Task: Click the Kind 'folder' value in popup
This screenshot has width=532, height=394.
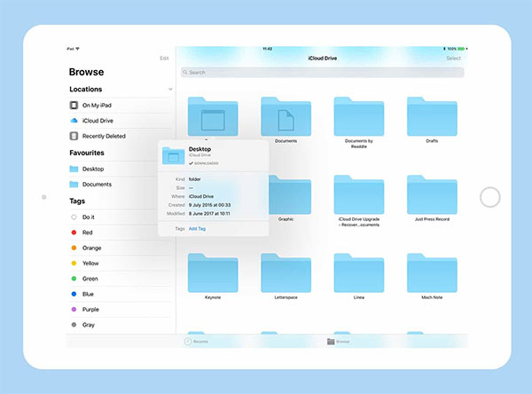Action: click(195, 179)
